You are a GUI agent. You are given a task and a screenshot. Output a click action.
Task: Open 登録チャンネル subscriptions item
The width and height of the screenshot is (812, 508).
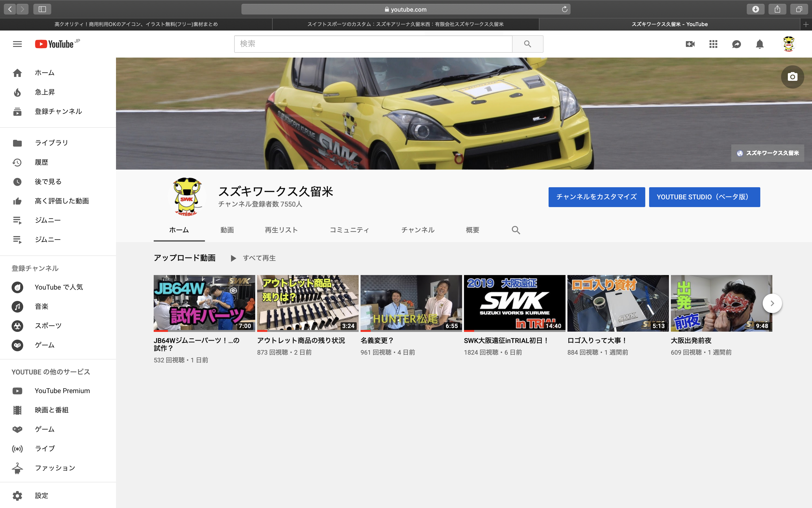point(58,112)
